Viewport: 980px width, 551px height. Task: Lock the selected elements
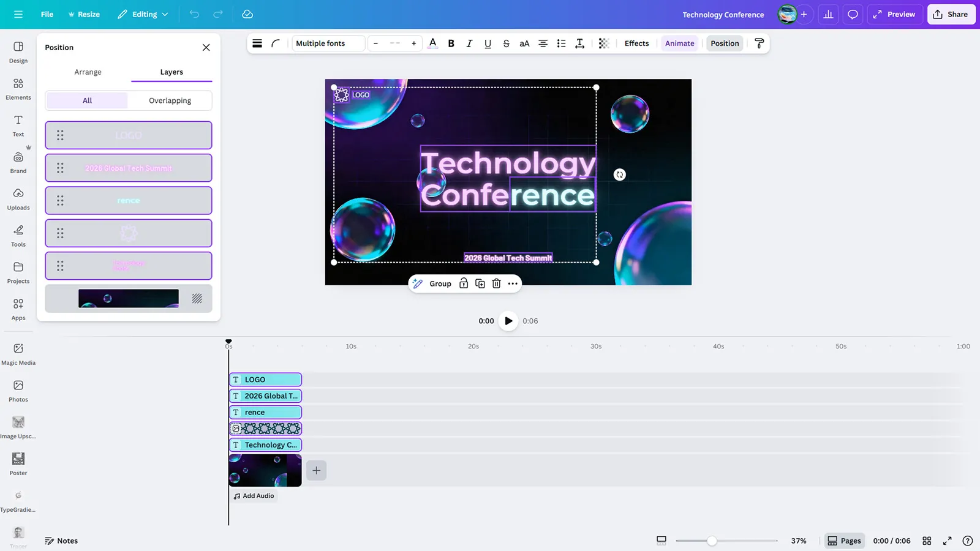pos(464,283)
